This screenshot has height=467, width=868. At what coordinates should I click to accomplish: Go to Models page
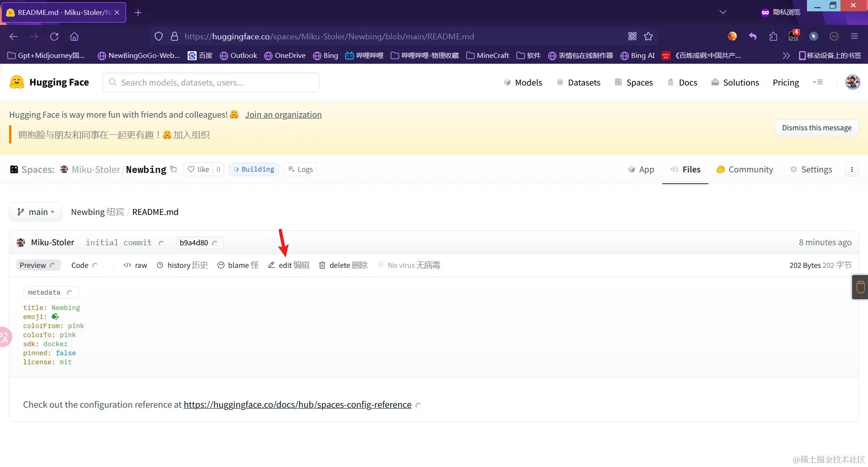click(x=523, y=82)
